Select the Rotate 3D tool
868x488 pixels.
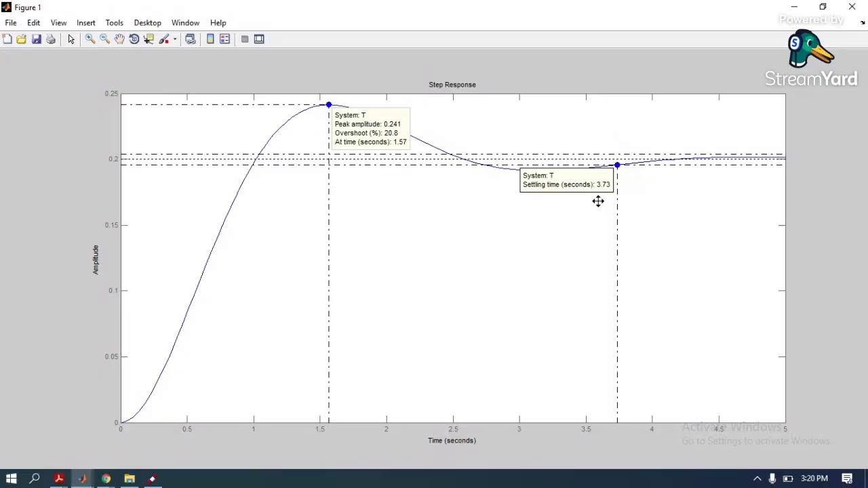point(134,39)
